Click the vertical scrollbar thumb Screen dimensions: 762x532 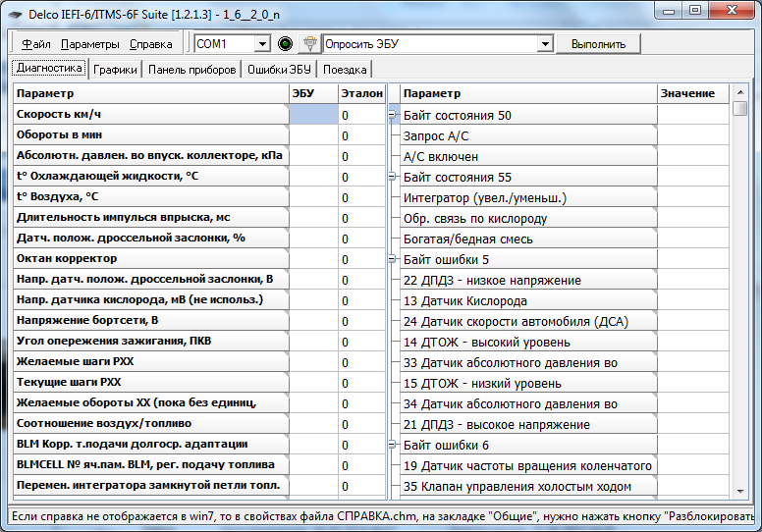tap(740, 108)
